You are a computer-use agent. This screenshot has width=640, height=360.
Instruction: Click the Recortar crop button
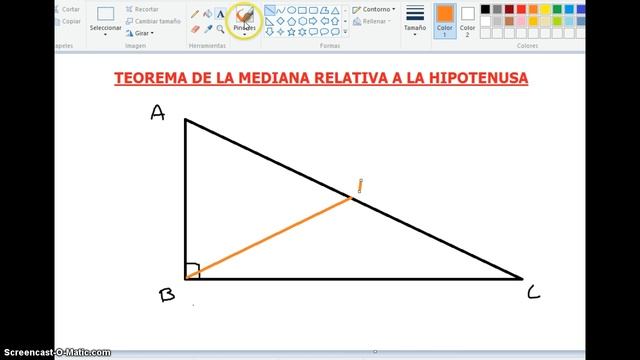click(x=142, y=9)
